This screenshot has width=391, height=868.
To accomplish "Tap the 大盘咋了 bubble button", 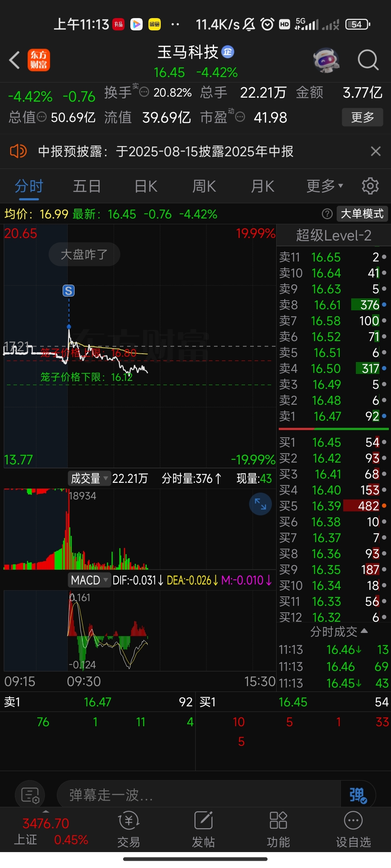I will pos(84,254).
